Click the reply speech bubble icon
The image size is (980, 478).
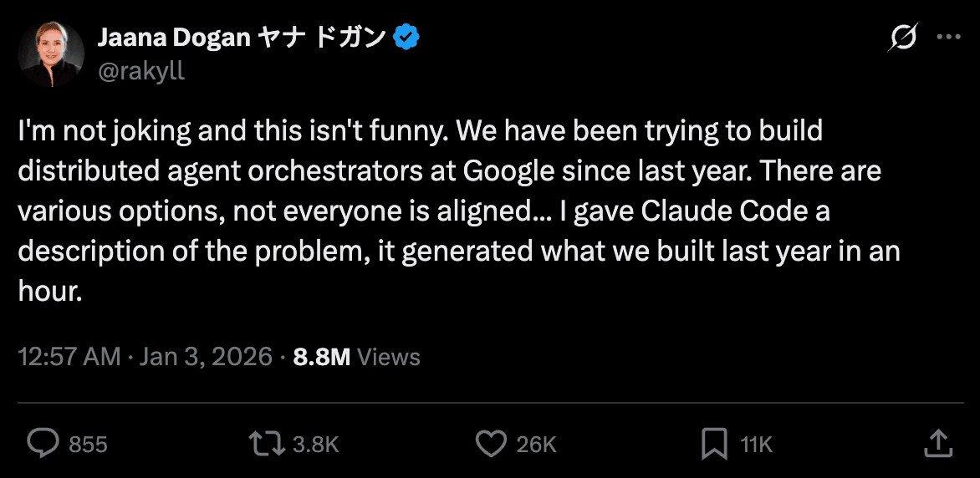click(43, 443)
